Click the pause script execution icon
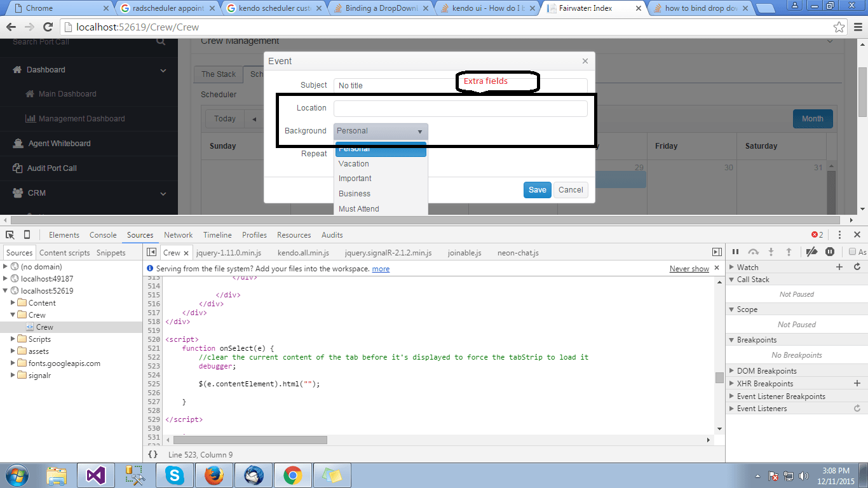This screenshot has height=488, width=868. [x=735, y=252]
